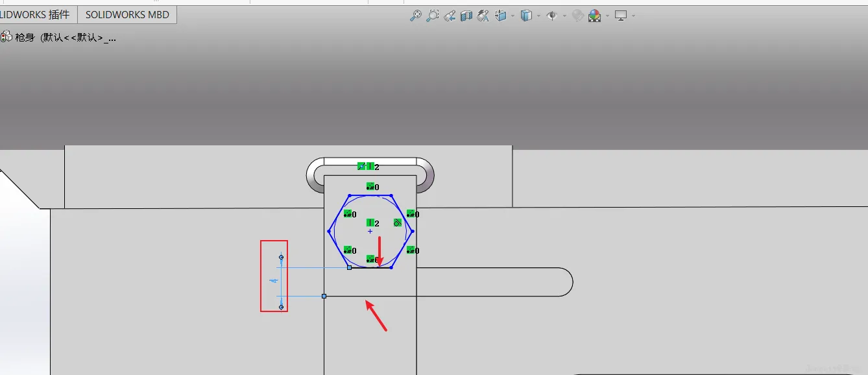The width and height of the screenshot is (868, 375).
Task: Click the View Orientation cube icon
Action: pos(500,16)
